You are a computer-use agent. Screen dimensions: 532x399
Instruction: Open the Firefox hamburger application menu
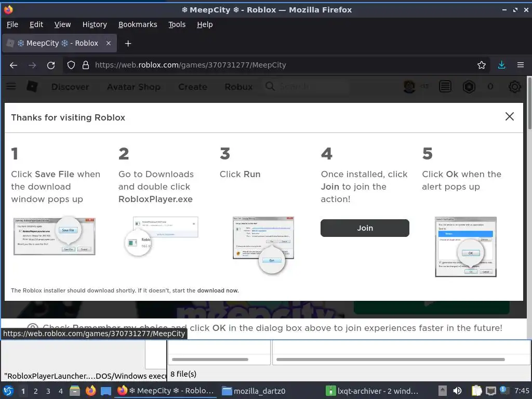[521, 65]
